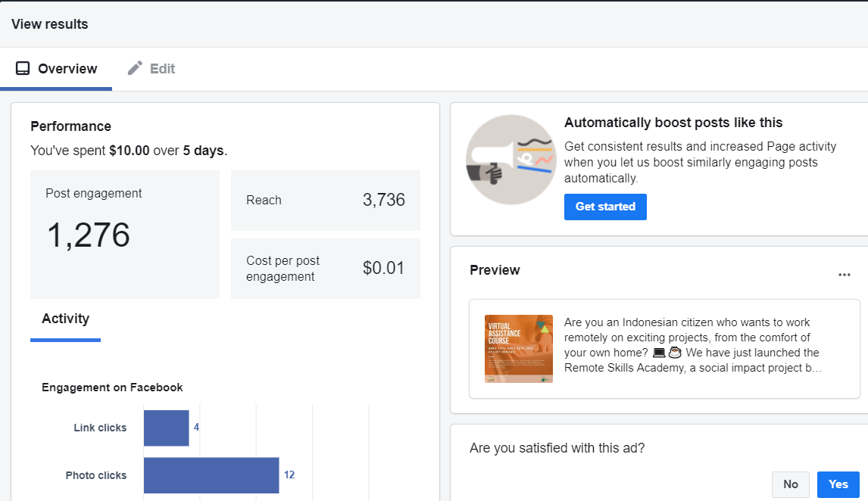Open the Virtual Assistance Course thumbnail
The width and height of the screenshot is (868, 501).
519,349
